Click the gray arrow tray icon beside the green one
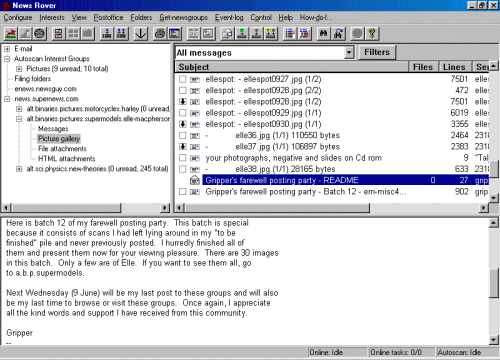Image resolution: width=500 pixels, height=360 pixels. pyautogui.click(x=256, y=34)
